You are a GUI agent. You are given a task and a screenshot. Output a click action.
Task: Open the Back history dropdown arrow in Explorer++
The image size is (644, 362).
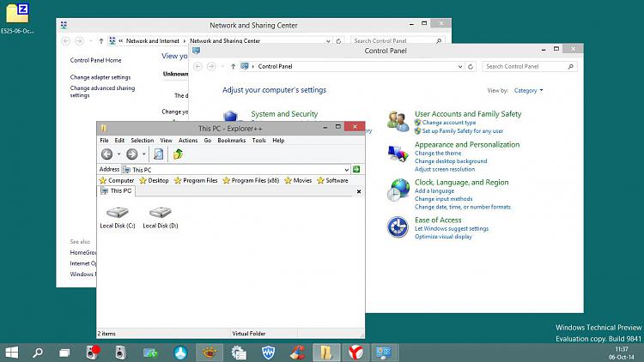(x=119, y=154)
